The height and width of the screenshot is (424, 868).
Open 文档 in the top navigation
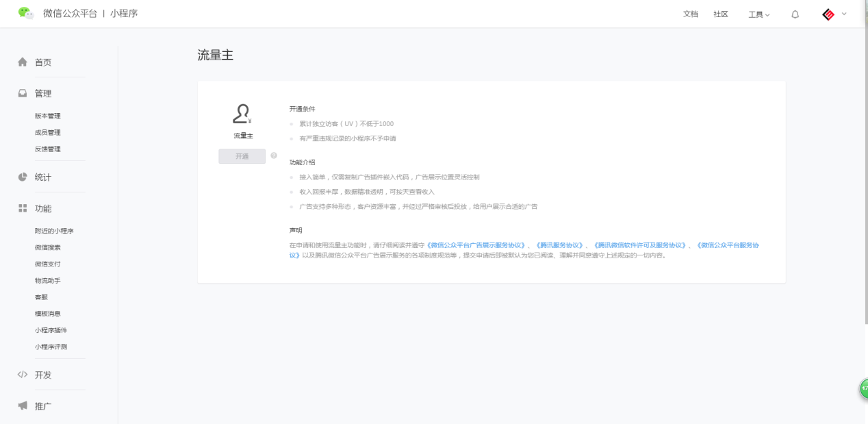[x=691, y=14]
